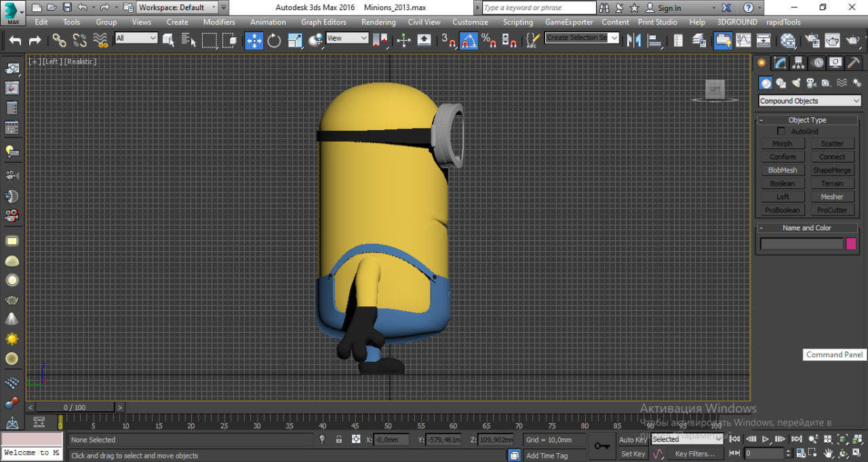The height and width of the screenshot is (462, 868).
Task: Open the Customize menu
Action: 470,22
